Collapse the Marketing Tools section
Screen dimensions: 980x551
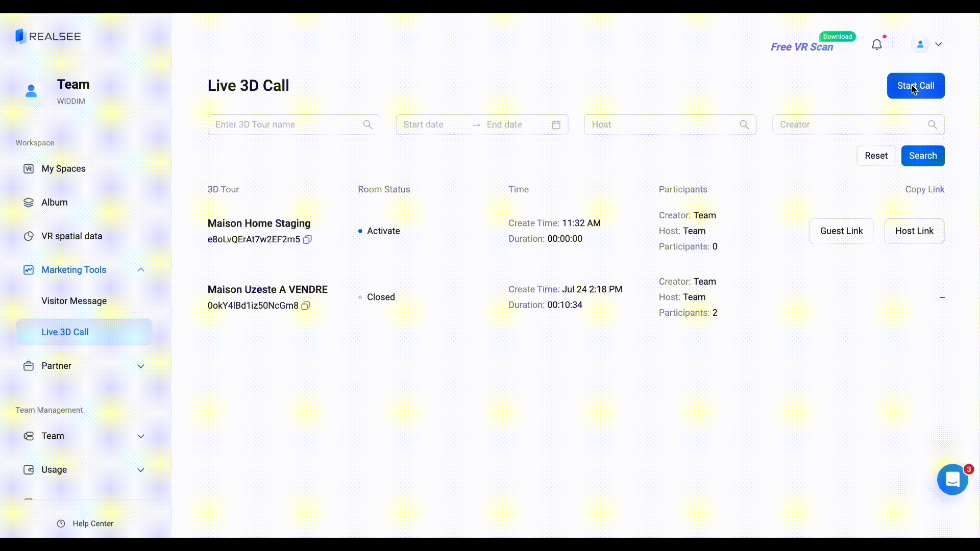tap(141, 270)
